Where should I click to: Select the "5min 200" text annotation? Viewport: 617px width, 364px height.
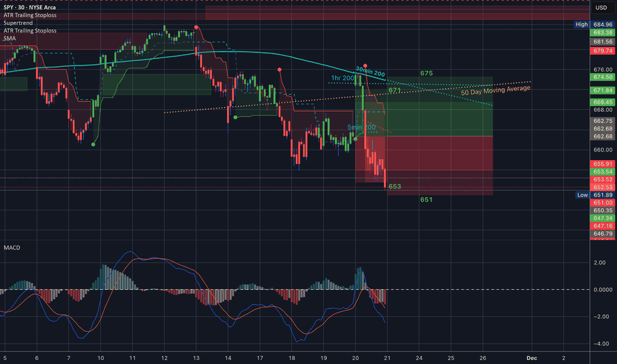pyautogui.click(x=361, y=126)
